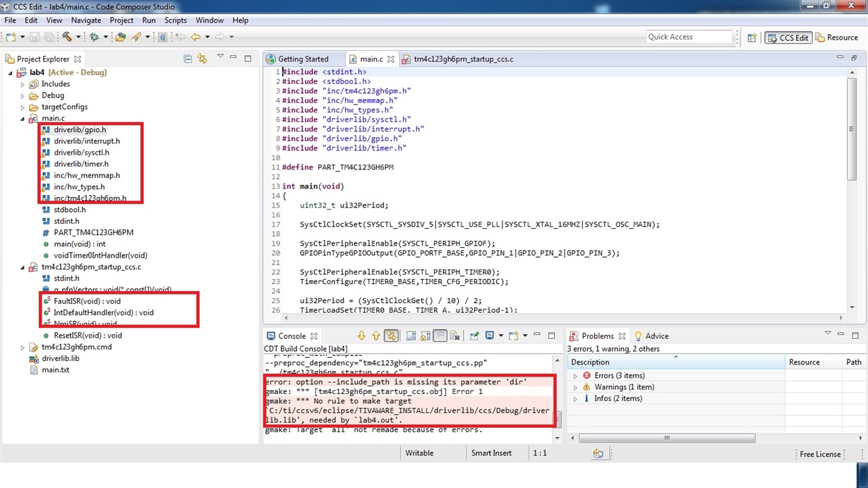
Task: Open the Navigate menu
Action: coord(86,20)
